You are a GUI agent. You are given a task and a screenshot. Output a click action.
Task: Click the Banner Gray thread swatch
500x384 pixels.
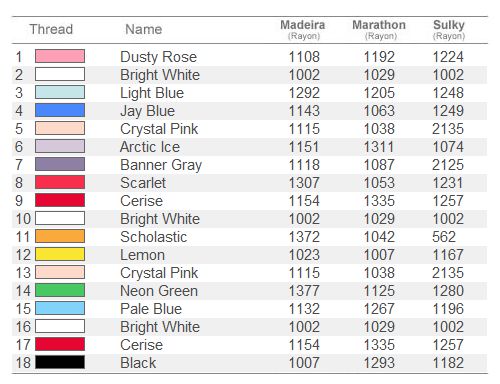(x=60, y=164)
